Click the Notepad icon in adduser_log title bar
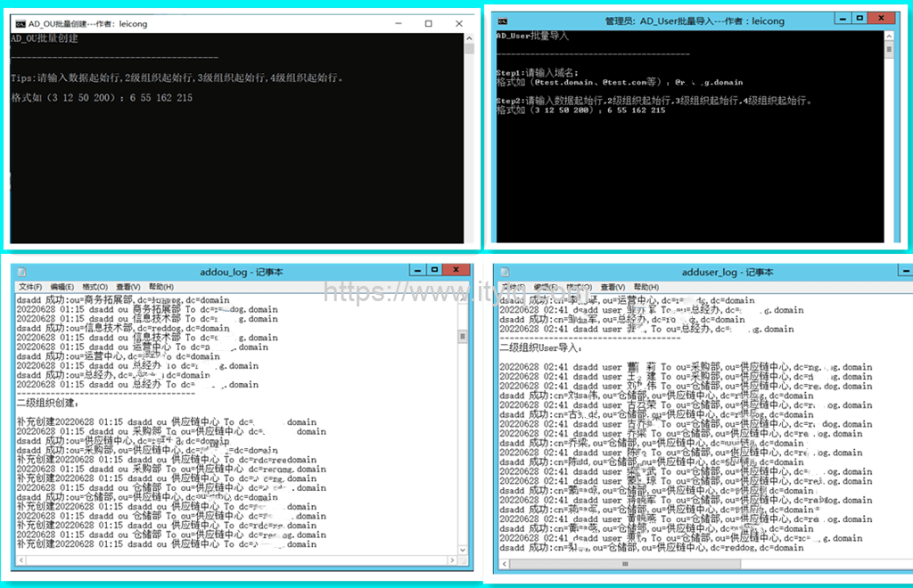The height and width of the screenshot is (588, 913). click(506, 272)
